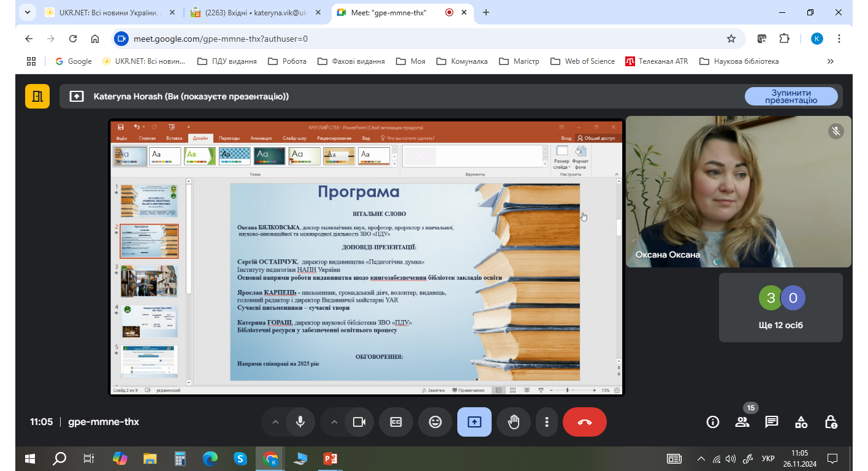Screen dimensions: 868x471
Task: Open the in-call chat panel
Action: (772, 422)
